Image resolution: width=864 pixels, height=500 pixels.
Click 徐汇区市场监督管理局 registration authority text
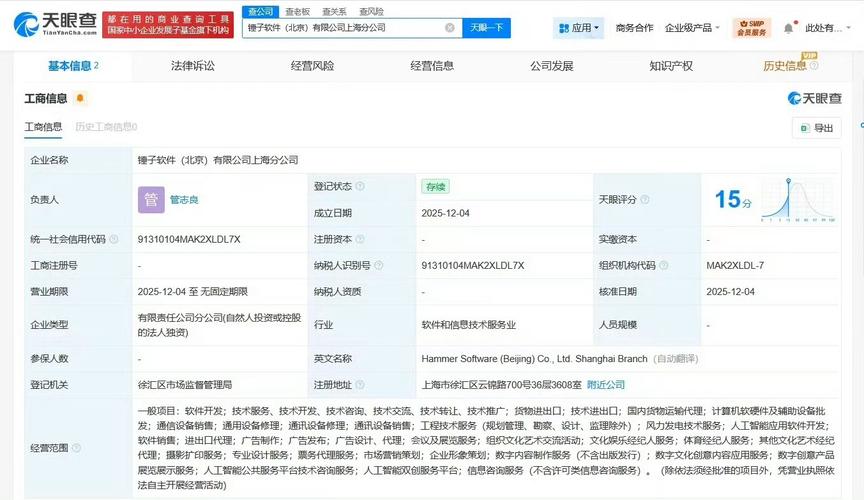point(185,385)
